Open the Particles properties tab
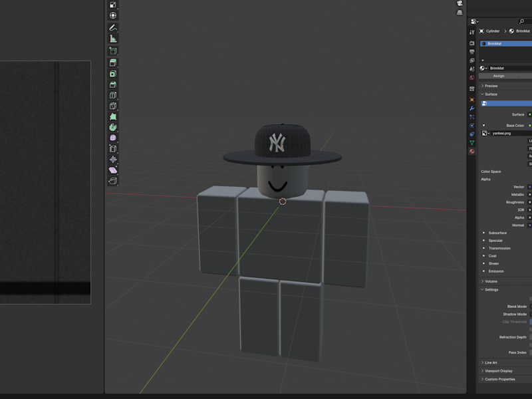Screen dimensions: 532x399 click(x=471, y=117)
